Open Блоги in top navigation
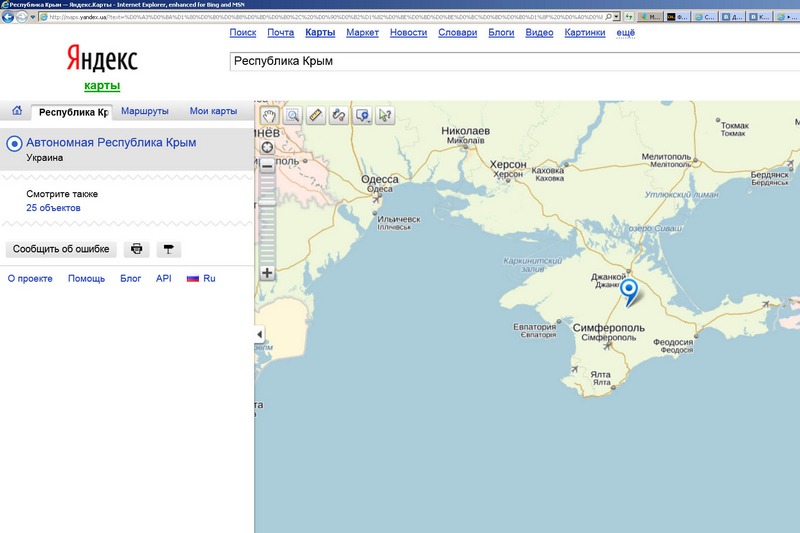800x533 pixels. click(501, 33)
